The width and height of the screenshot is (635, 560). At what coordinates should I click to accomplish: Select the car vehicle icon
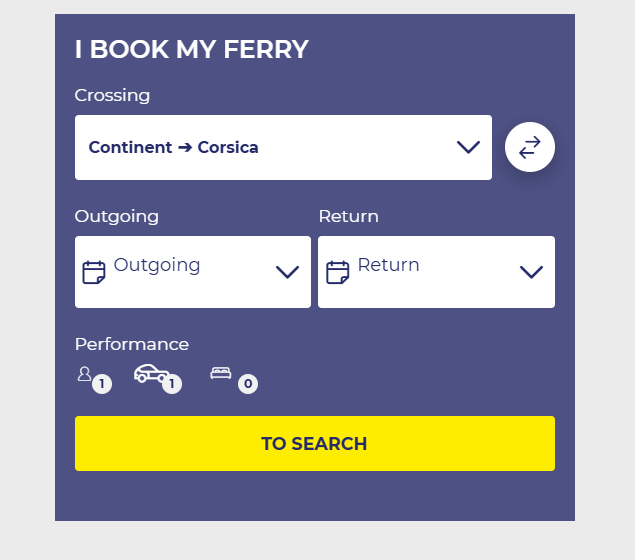150,373
